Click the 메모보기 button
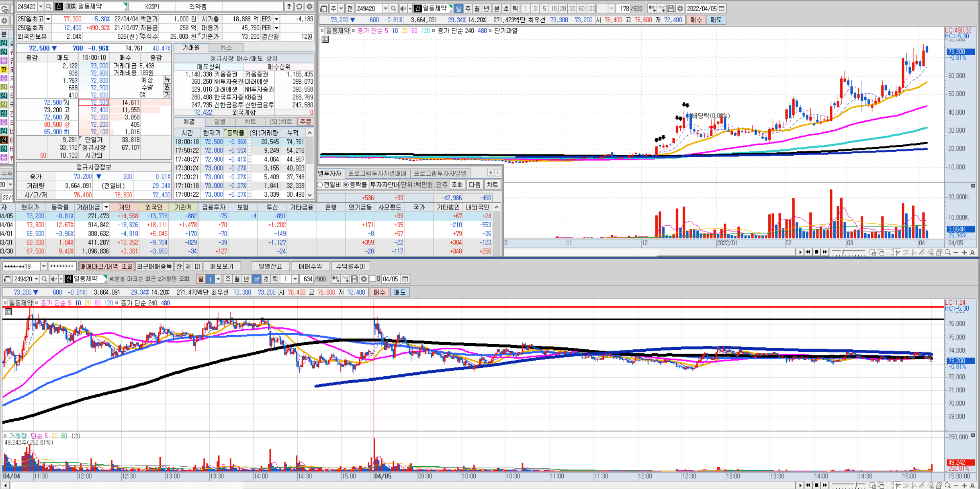 222,266
